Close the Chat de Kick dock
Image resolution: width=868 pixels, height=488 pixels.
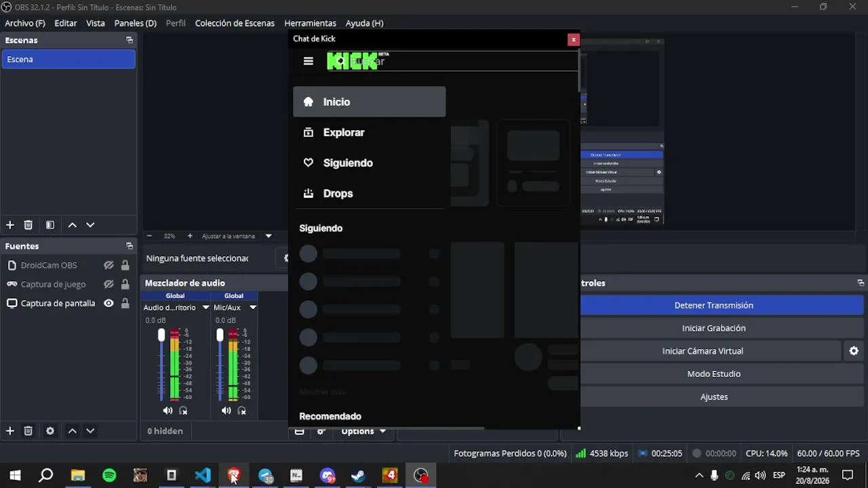(x=574, y=39)
